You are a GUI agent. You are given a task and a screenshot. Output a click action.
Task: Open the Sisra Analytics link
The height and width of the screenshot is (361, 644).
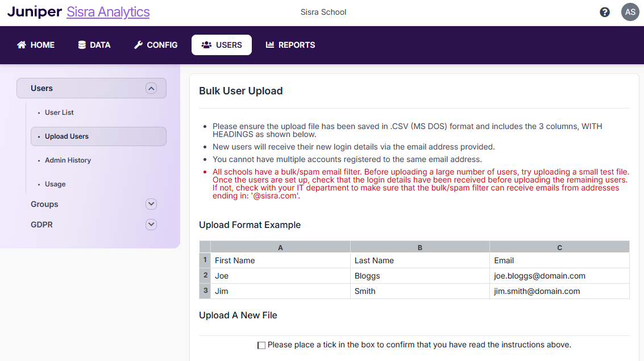click(108, 11)
